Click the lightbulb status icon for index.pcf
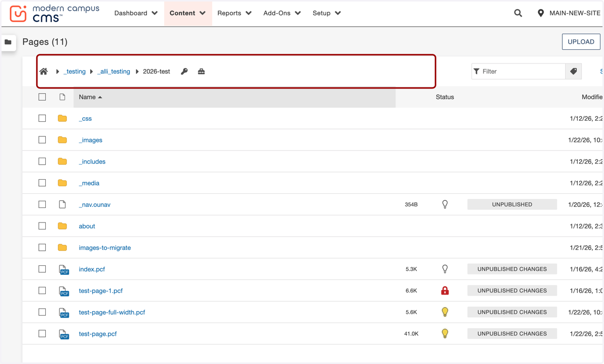 (445, 269)
